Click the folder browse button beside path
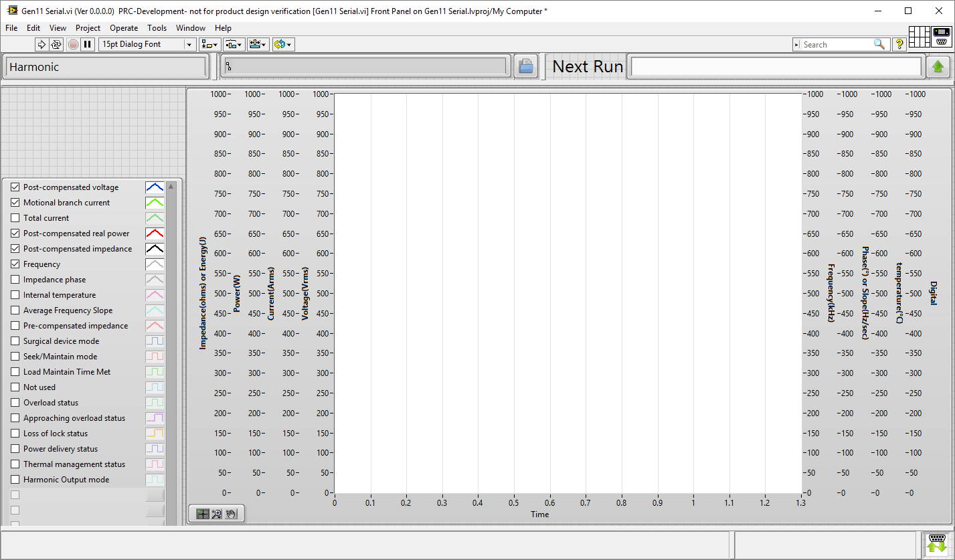 point(525,66)
